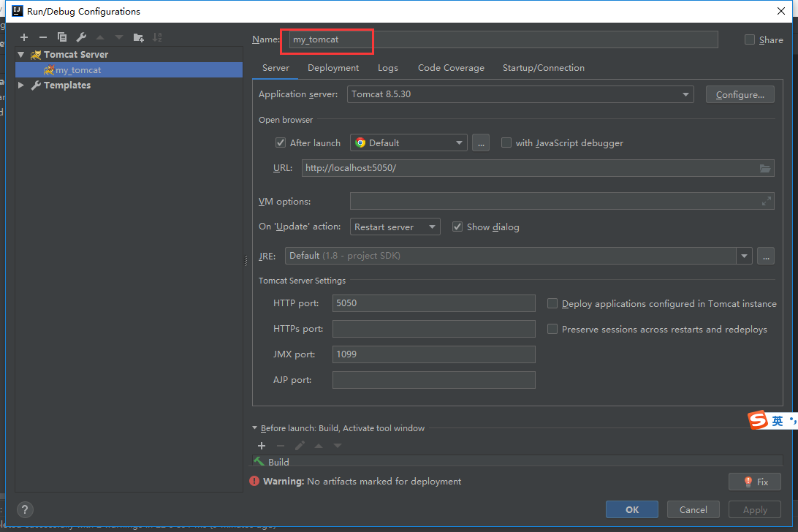Open the Logs tab
Image resolution: width=798 pixels, height=532 pixels.
point(388,68)
